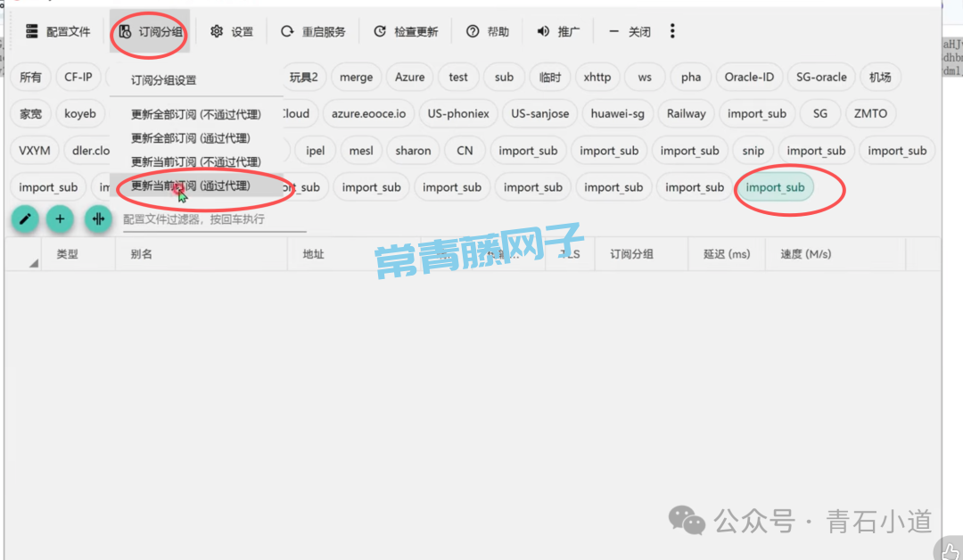Click 重启服务 to restart the service
The height and width of the screenshot is (560, 963).
(313, 31)
